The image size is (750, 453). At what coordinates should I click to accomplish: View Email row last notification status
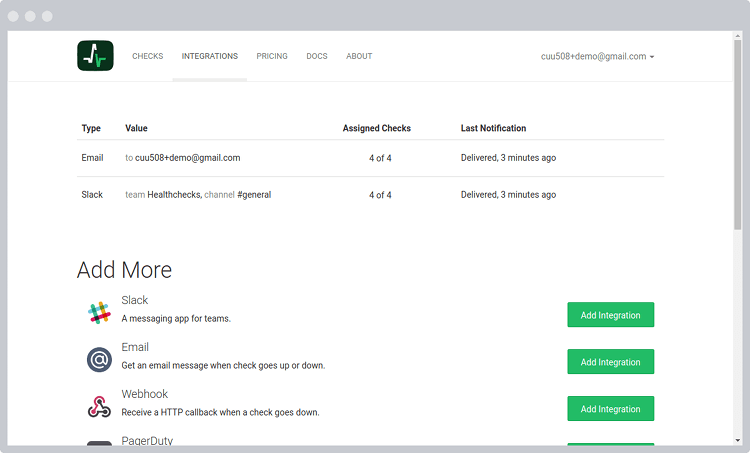click(x=508, y=158)
